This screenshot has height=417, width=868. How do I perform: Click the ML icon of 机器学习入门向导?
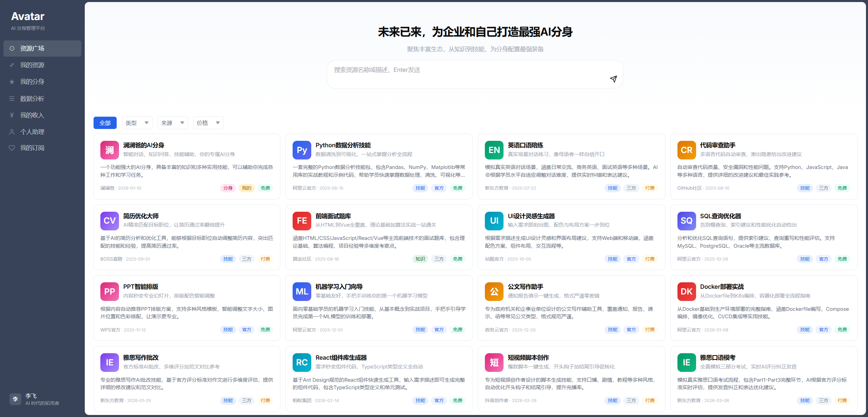(x=302, y=292)
